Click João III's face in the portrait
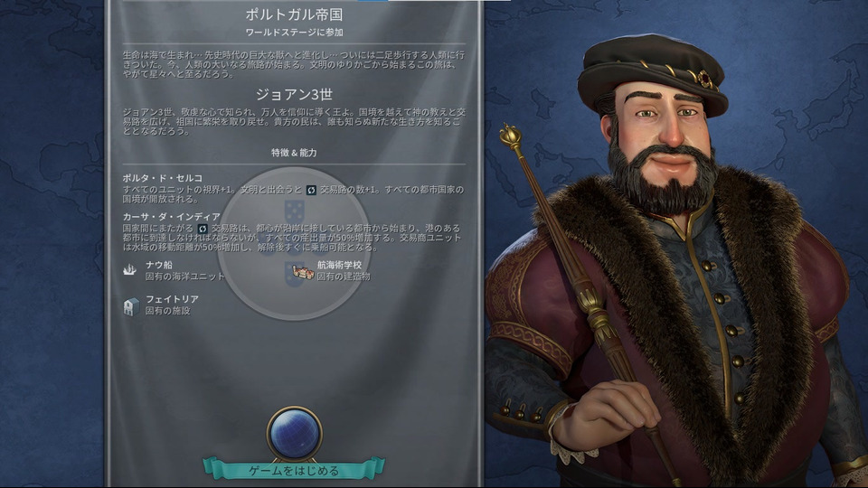The height and width of the screenshot is (488, 868). tap(665, 133)
